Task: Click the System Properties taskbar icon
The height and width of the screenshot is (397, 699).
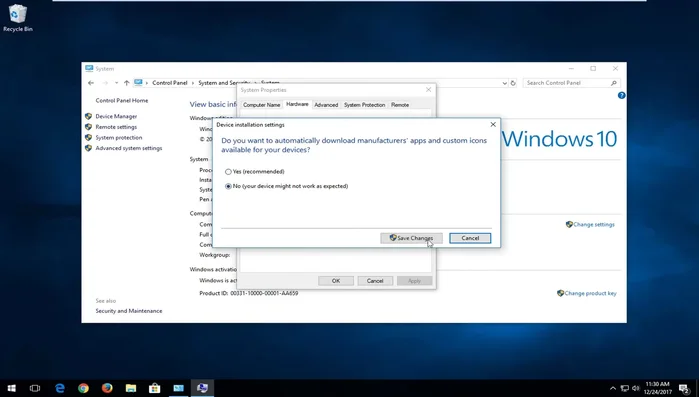Action: pyautogui.click(x=202, y=388)
